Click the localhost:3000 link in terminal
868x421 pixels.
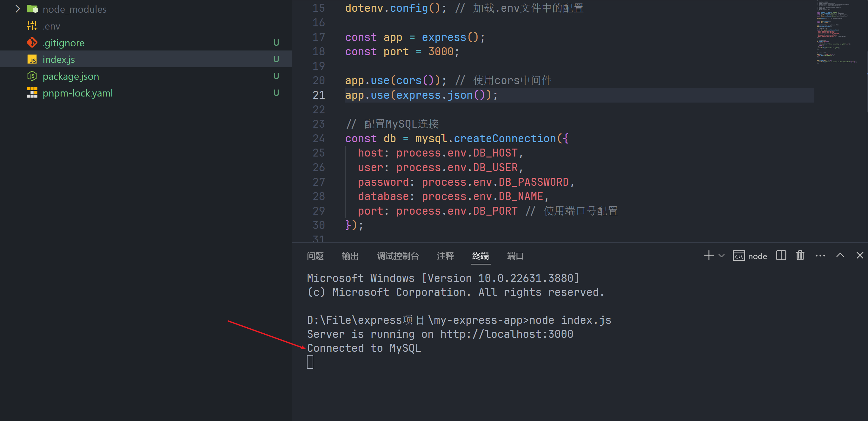click(x=507, y=334)
